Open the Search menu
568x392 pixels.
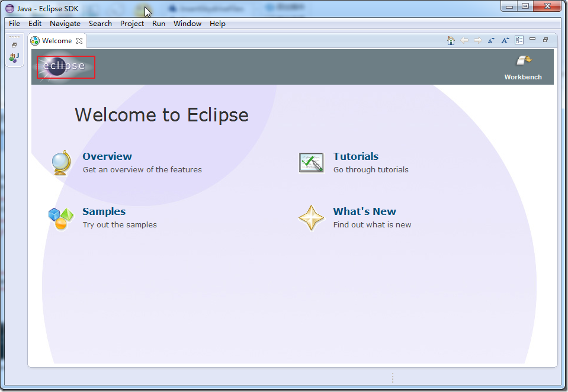(100, 24)
